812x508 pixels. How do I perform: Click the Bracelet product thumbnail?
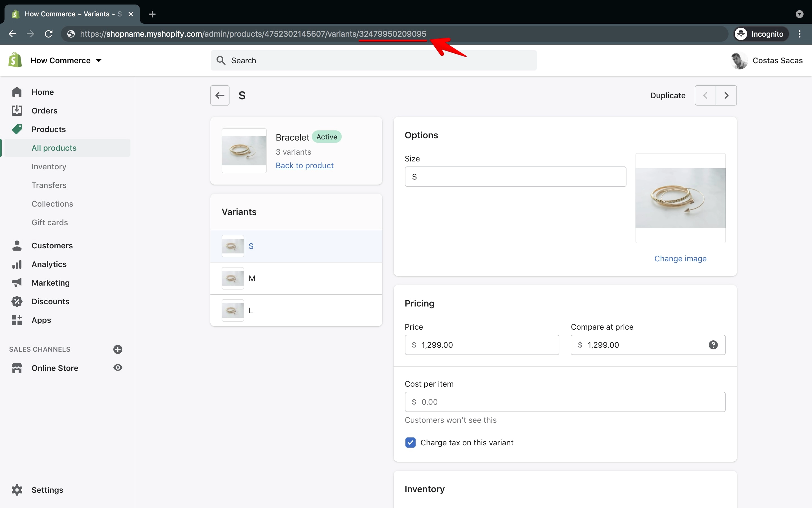coord(244,150)
